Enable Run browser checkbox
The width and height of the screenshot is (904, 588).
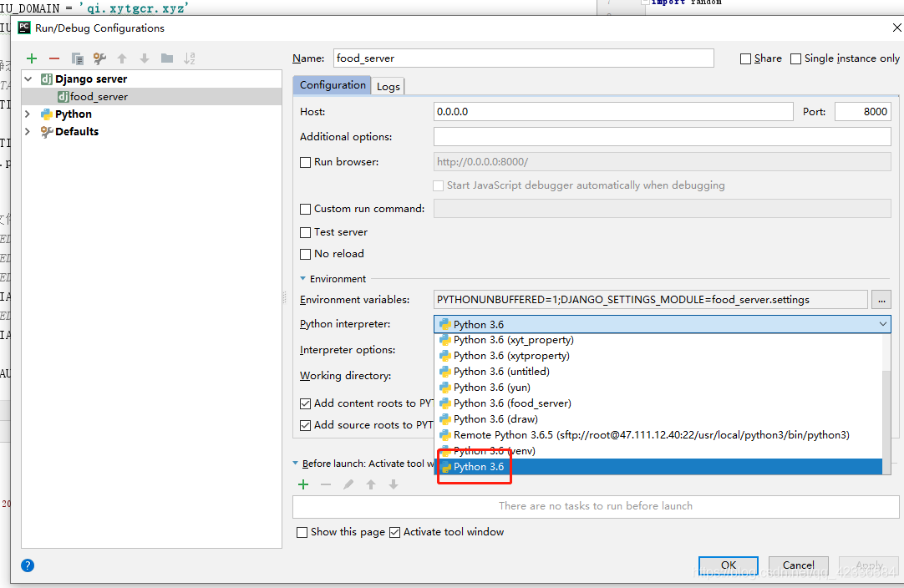(306, 163)
